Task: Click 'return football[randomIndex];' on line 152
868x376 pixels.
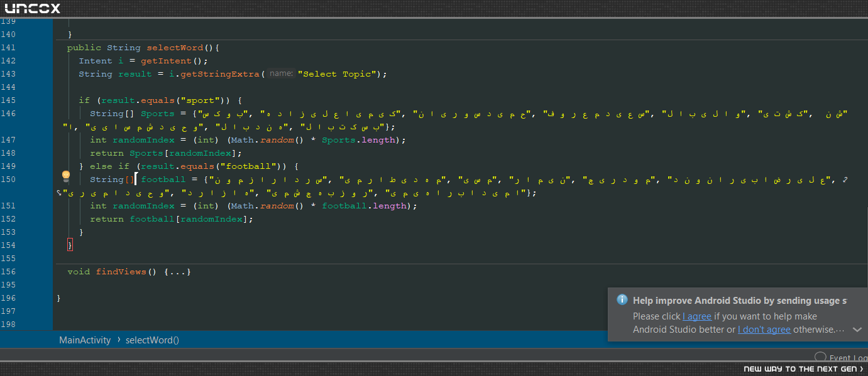Action: (171, 219)
